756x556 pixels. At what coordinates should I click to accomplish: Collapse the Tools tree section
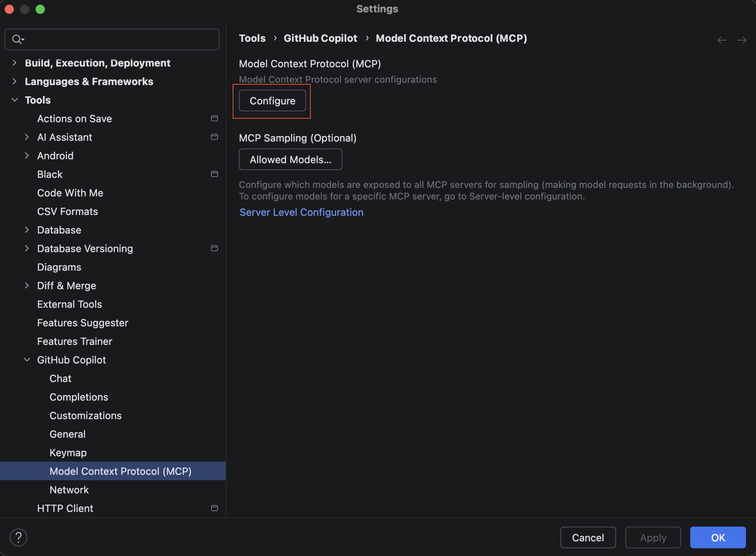coord(15,100)
